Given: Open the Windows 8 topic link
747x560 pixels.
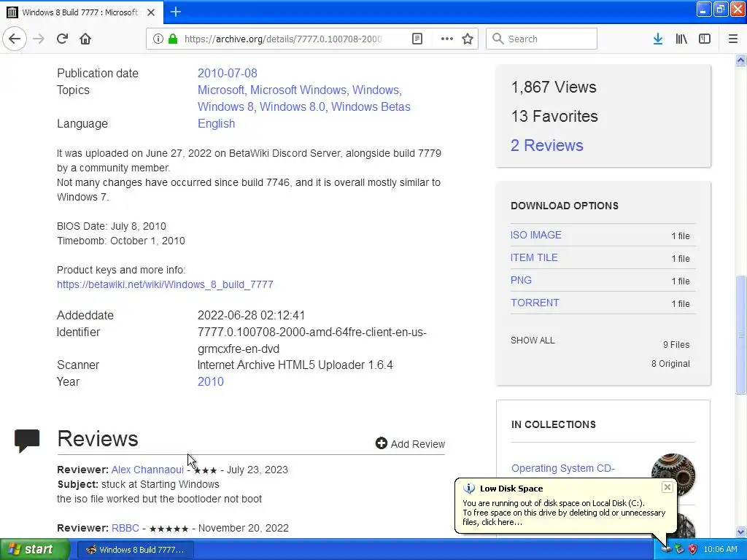Looking at the screenshot, I should click(x=225, y=106).
